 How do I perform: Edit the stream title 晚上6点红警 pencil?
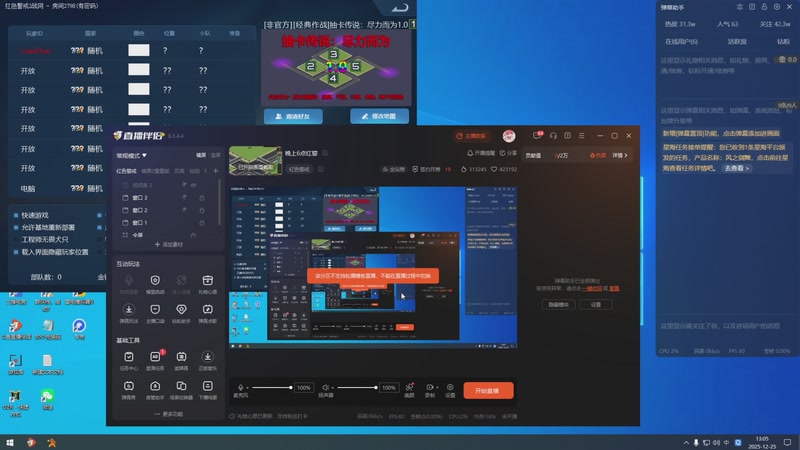click(x=325, y=153)
